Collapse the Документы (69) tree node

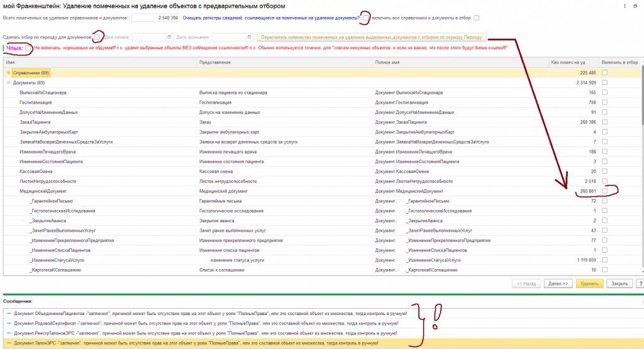pos(9,82)
